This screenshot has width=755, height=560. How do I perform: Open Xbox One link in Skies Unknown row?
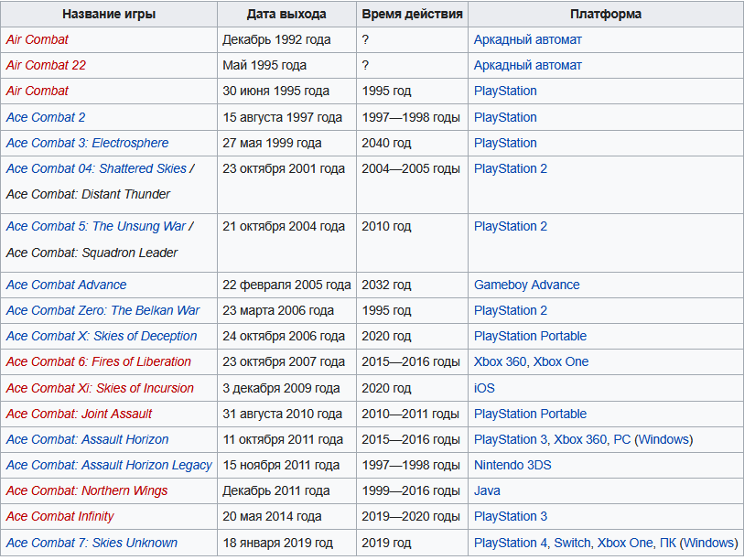pyautogui.click(x=625, y=543)
